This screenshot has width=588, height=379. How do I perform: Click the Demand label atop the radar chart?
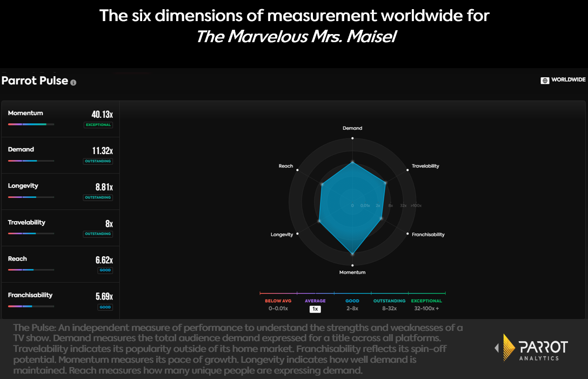352,128
